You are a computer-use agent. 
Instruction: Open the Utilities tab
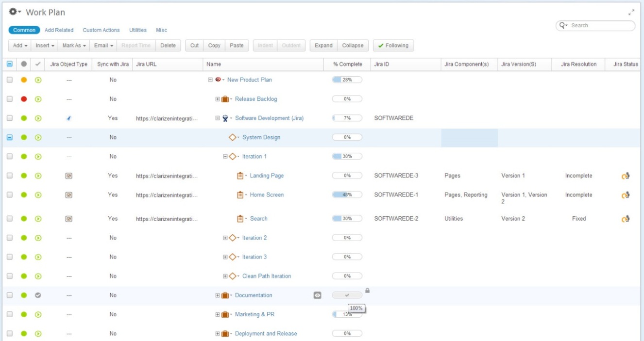[x=137, y=30]
